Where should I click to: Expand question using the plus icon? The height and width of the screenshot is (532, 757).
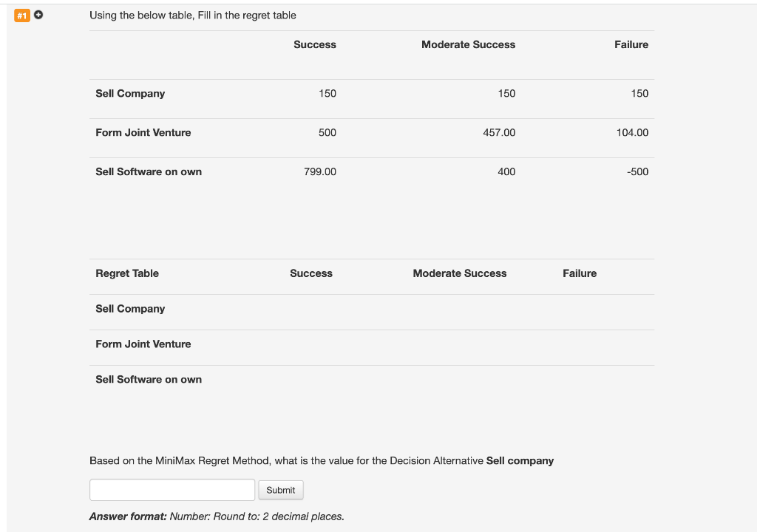tap(38, 15)
